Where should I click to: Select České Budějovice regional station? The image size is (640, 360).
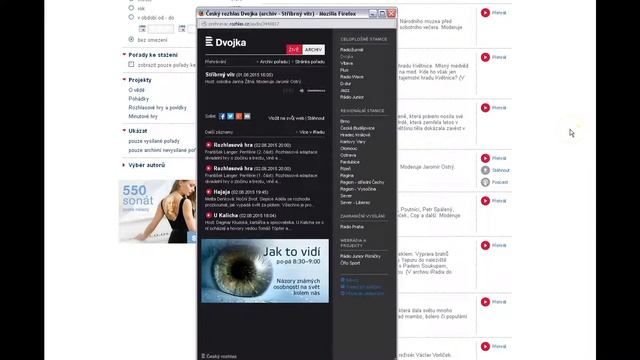click(357, 128)
